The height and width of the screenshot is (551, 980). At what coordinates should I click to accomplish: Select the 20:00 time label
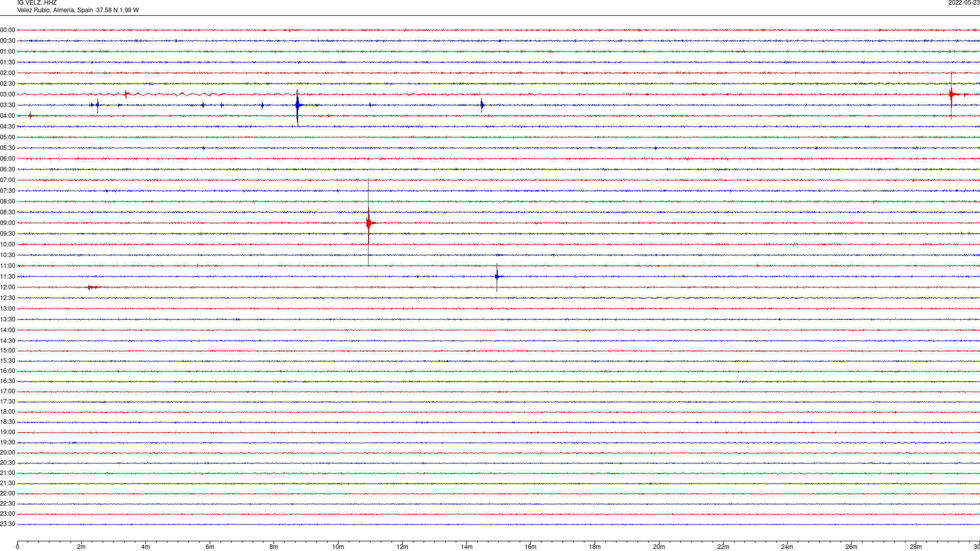click(x=8, y=453)
